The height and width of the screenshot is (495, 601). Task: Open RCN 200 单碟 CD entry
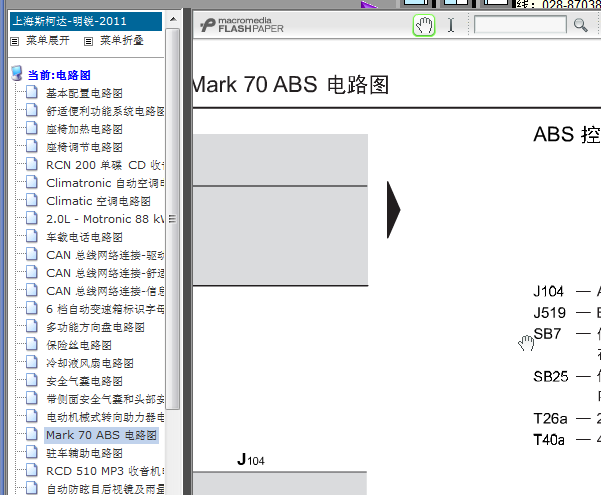tap(105, 165)
